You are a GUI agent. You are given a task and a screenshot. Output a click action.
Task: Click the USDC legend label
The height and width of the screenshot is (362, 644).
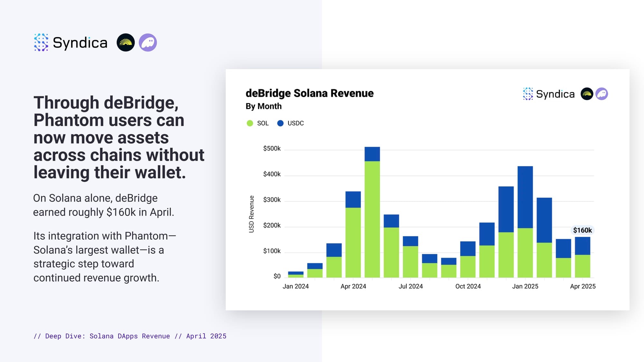tap(296, 123)
